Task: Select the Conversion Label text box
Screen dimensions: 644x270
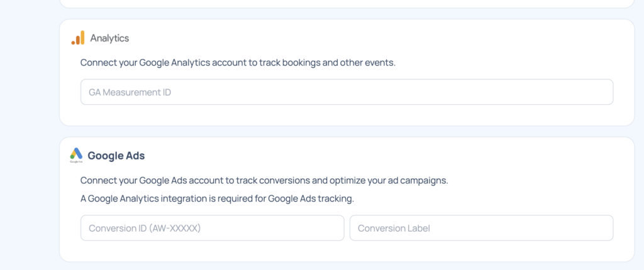Action: point(481,228)
